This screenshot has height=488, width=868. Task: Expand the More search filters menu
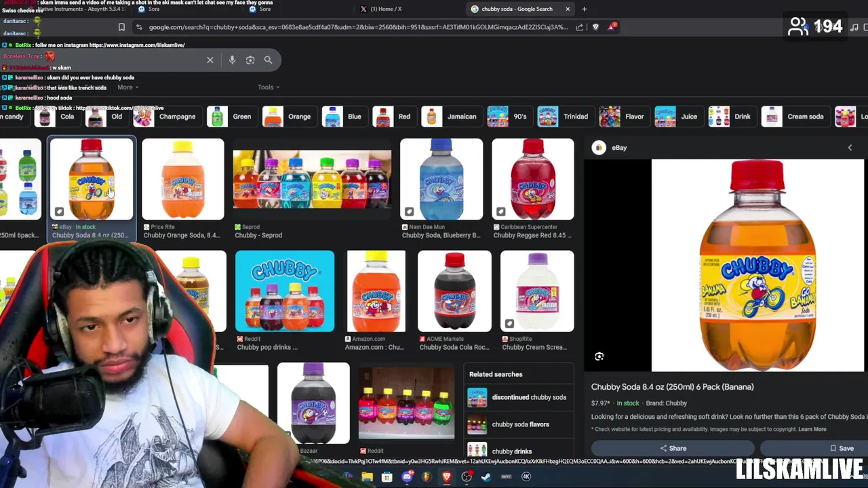127,87
